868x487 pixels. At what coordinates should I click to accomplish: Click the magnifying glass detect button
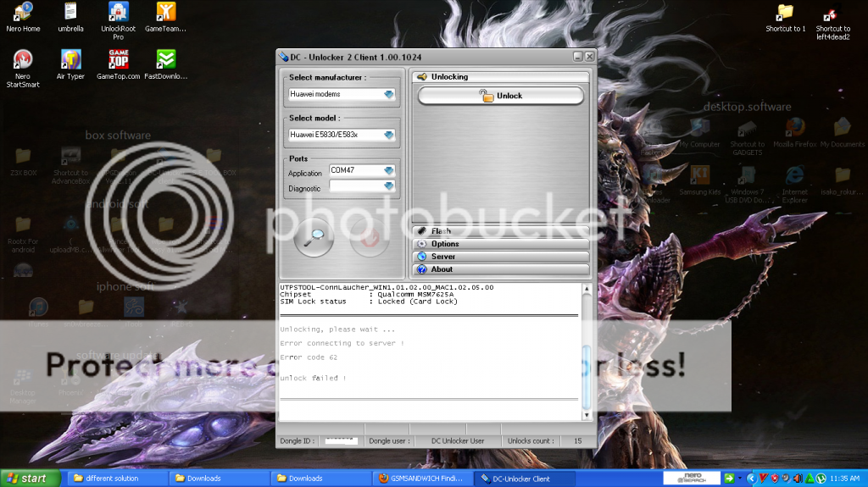pyautogui.click(x=314, y=236)
